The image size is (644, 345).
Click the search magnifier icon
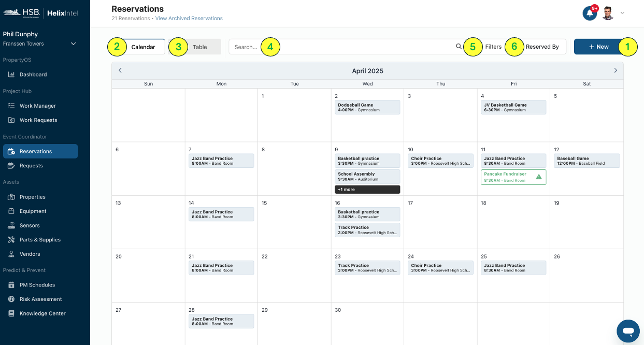coord(459,47)
